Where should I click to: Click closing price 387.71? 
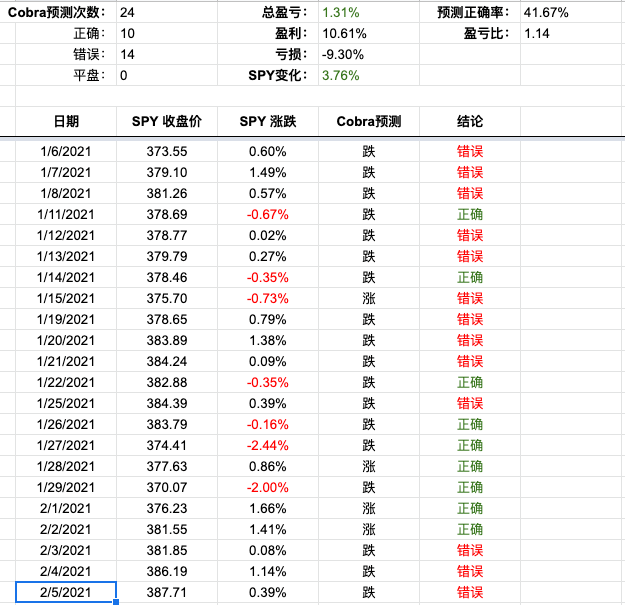click(x=167, y=592)
